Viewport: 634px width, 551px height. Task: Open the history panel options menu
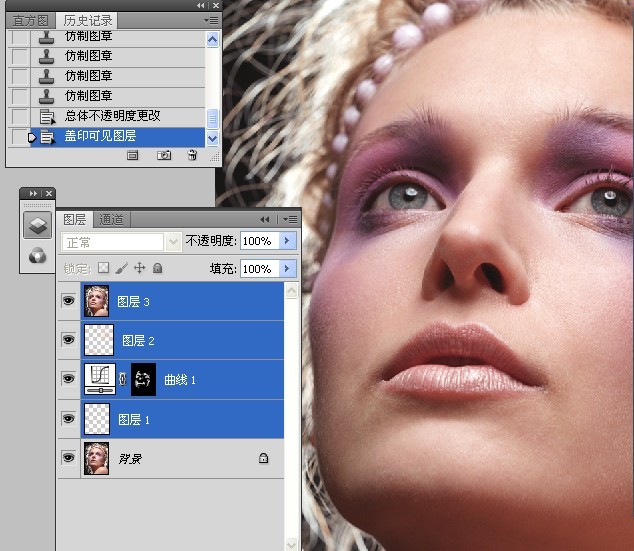click(211, 21)
